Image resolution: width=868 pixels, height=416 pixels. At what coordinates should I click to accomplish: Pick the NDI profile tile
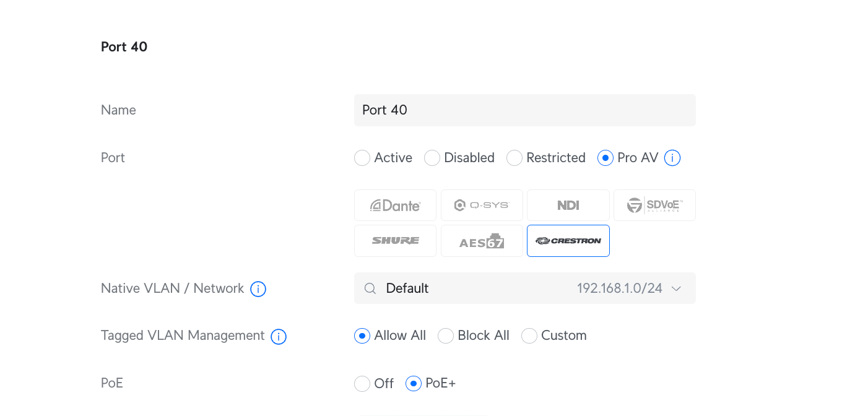point(568,206)
